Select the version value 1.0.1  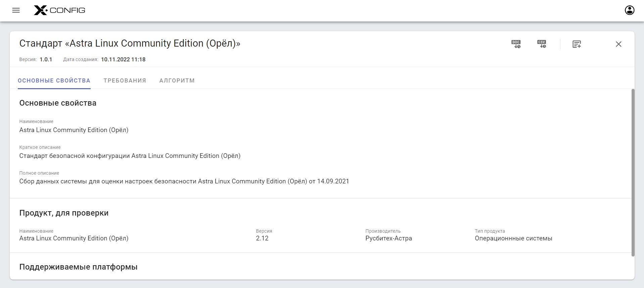tap(46, 59)
